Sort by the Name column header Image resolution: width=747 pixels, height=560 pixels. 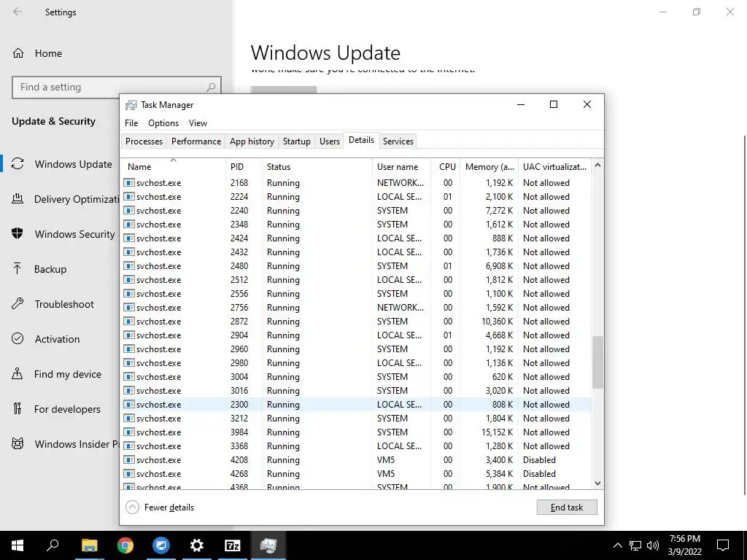coord(173,167)
